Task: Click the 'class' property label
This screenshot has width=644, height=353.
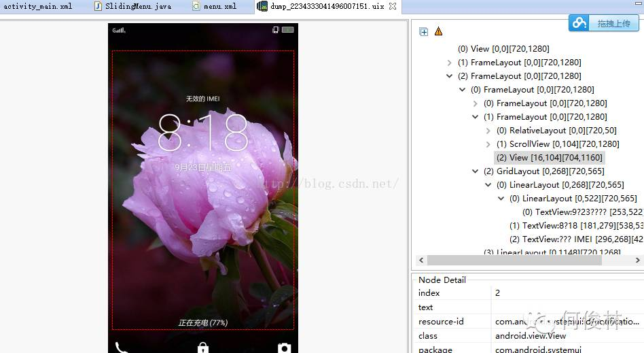Action: point(427,336)
